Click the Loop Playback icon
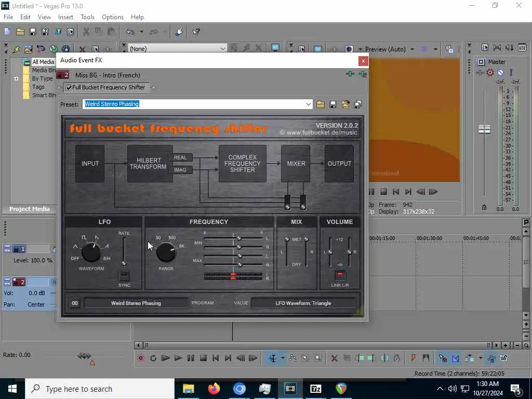 [x=153, y=358]
